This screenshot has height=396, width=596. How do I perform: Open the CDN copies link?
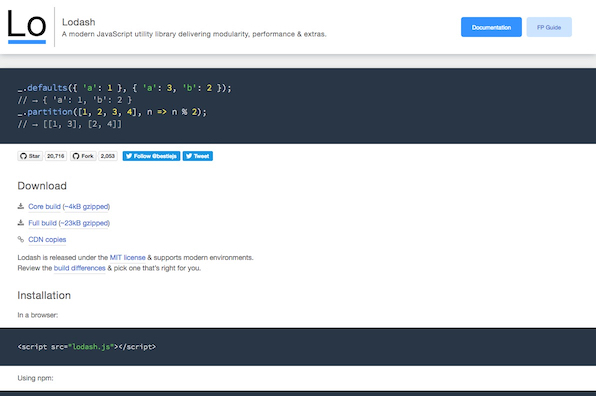tap(47, 239)
